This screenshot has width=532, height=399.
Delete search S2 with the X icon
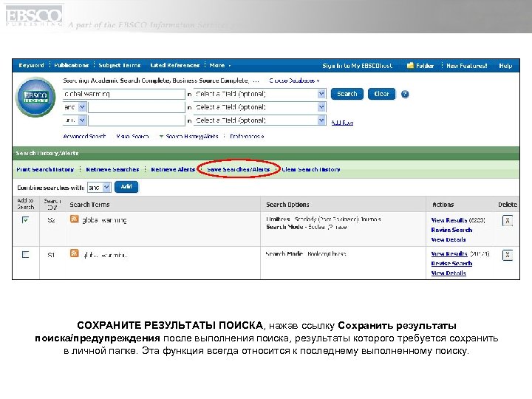(x=507, y=221)
